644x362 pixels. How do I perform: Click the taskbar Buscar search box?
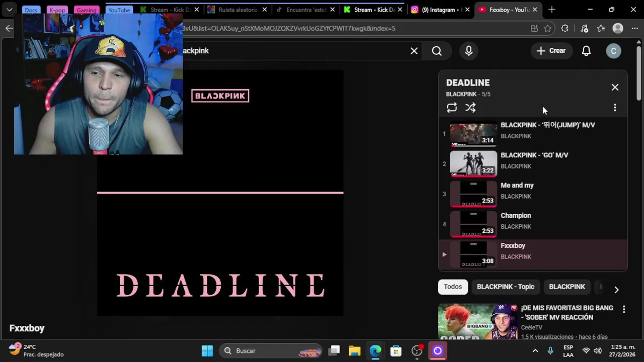click(271, 351)
